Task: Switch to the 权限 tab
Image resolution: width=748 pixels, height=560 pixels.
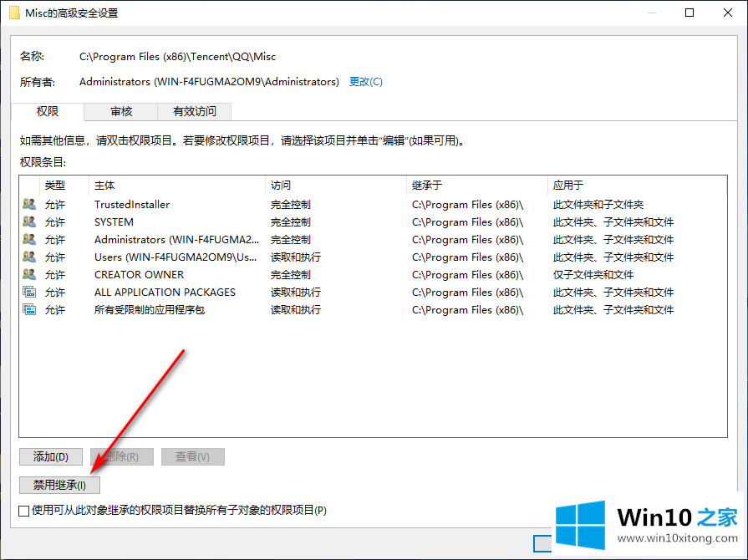Action: pyautogui.click(x=48, y=111)
